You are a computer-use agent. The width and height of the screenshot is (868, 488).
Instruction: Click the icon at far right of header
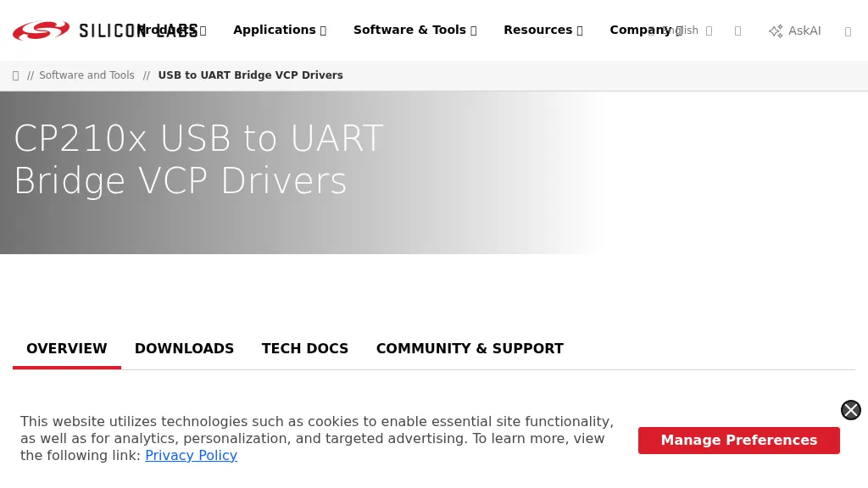[848, 31]
